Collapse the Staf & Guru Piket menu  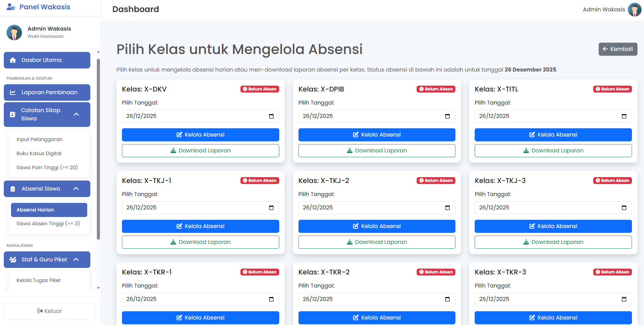76,260
